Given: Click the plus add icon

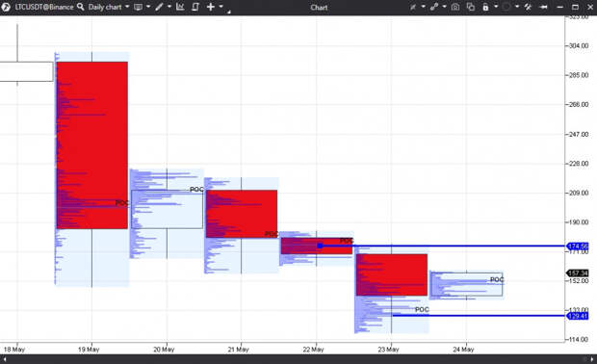Looking at the screenshot, I should point(211,7).
